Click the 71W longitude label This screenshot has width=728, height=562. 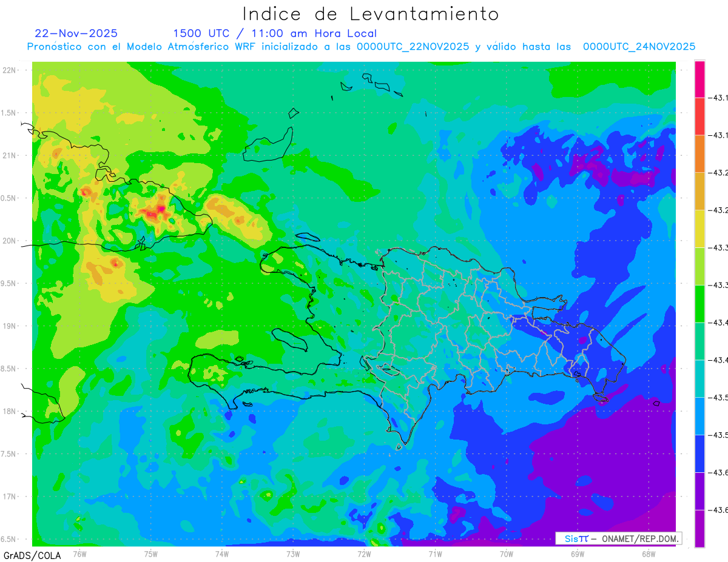point(435,554)
